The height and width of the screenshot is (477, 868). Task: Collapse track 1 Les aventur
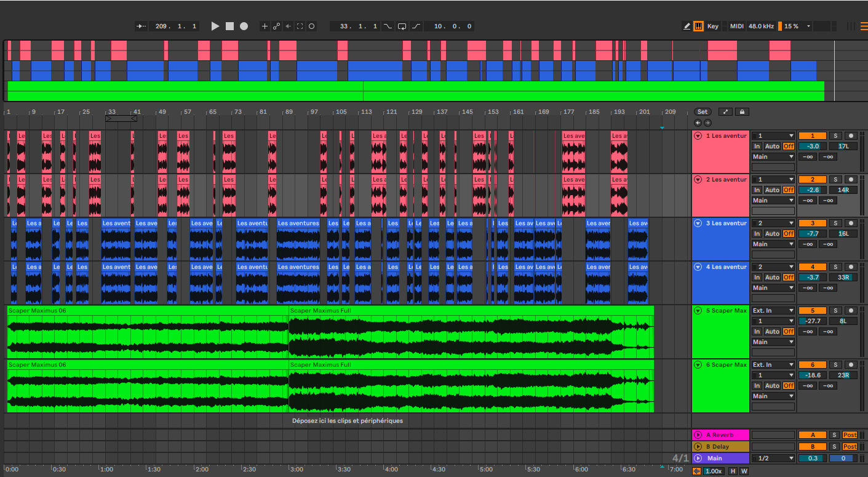[x=698, y=136]
